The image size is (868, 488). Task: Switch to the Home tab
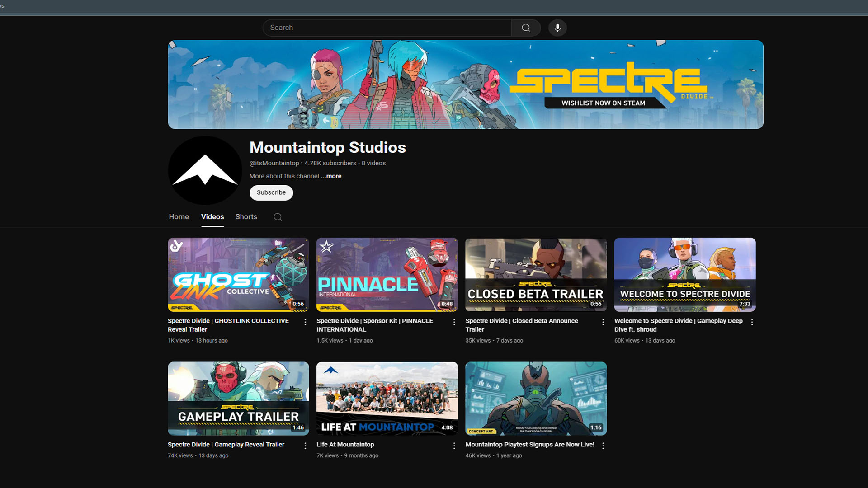click(179, 217)
